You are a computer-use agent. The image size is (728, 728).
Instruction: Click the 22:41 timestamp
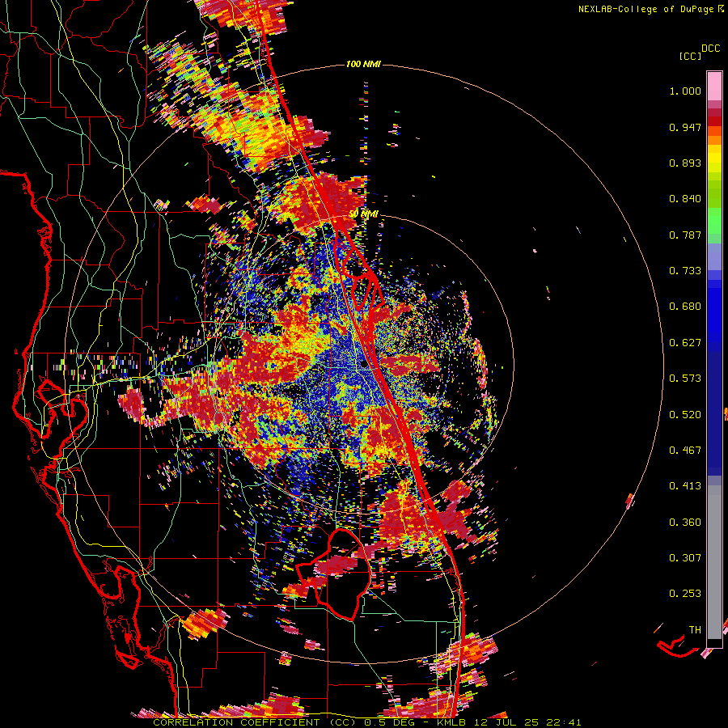pos(564,722)
